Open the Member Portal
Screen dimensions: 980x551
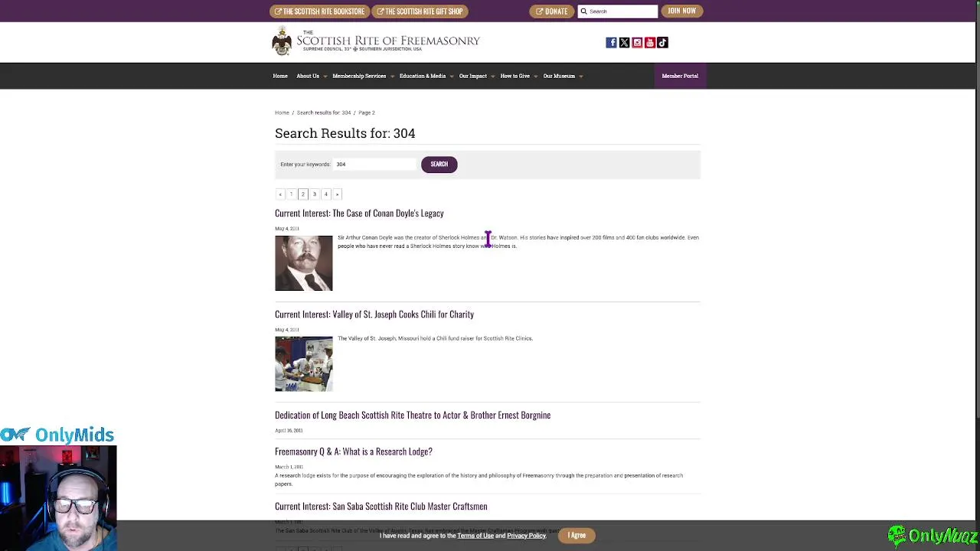coord(680,76)
